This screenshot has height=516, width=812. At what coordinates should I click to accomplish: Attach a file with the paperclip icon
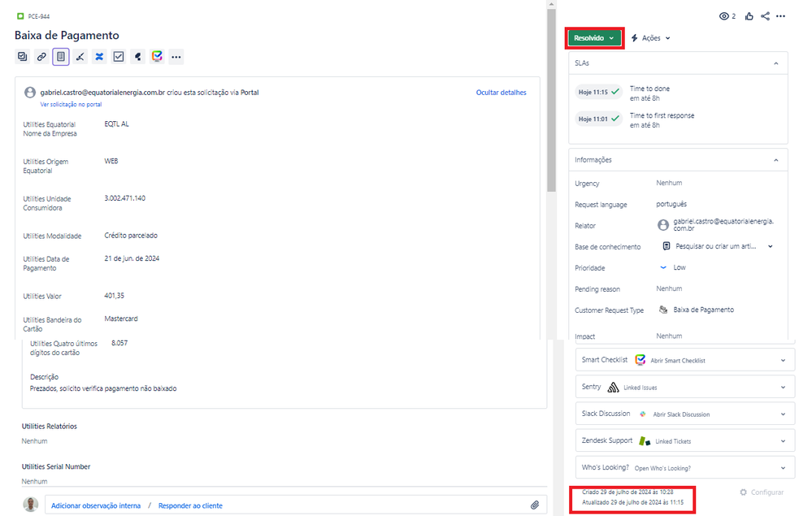point(535,505)
